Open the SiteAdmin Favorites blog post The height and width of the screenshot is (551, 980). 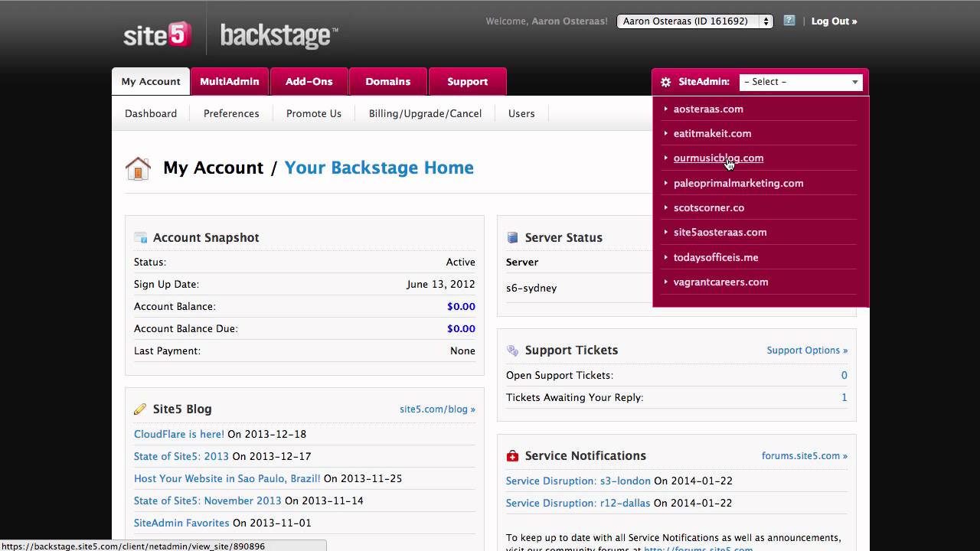tap(181, 523)
